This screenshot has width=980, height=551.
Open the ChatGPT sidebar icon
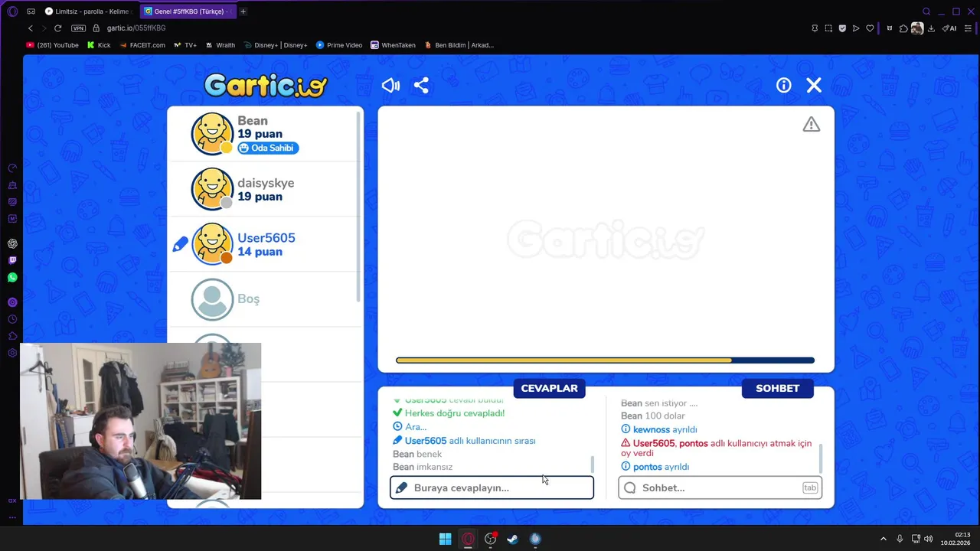coord(12,243)
